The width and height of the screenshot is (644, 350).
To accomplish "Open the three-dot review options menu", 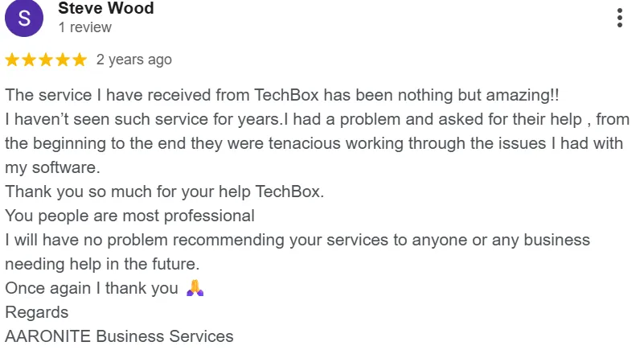I will (619, 18).
